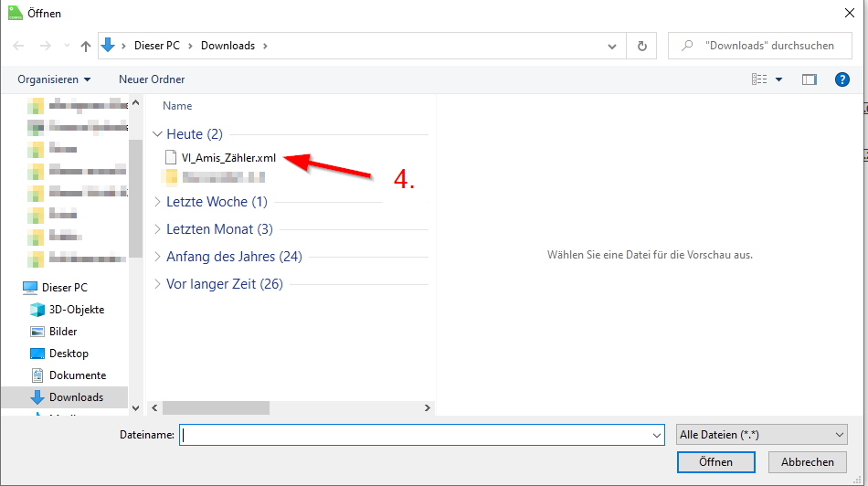The height and width of the screenshot is (486, 868).
Task: Click the Abbrechen button
Action: pyautogui.click(x=807, y=462)
